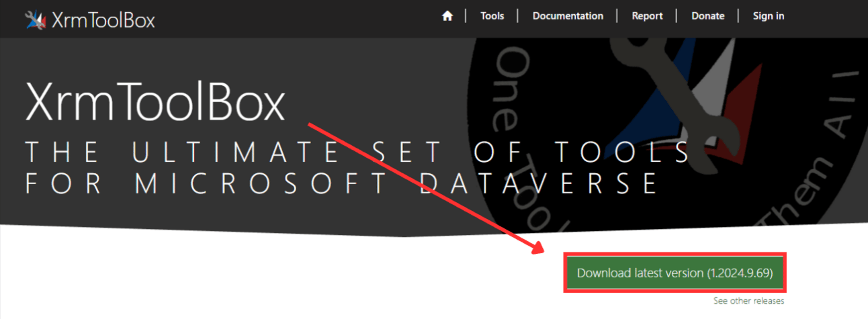Visit the Donate page
Image resolution: width=868 pixels, height=319 pixels.
click(x=708, y=16)
